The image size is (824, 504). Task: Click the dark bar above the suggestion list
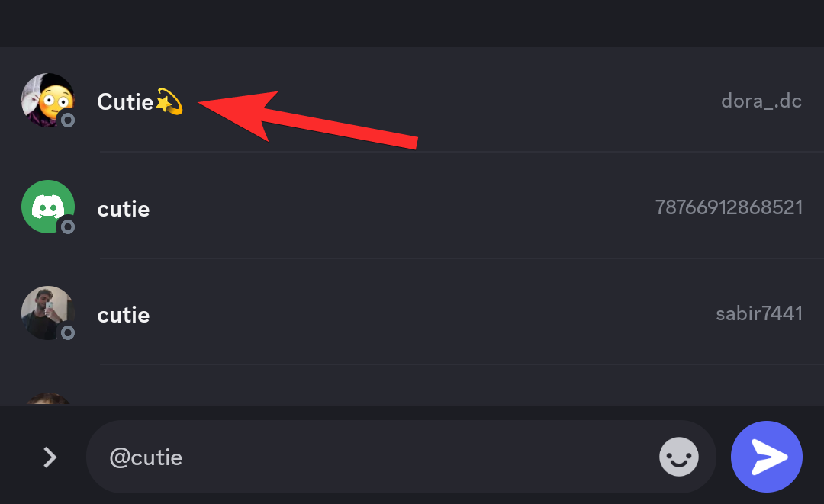point(412,23)
